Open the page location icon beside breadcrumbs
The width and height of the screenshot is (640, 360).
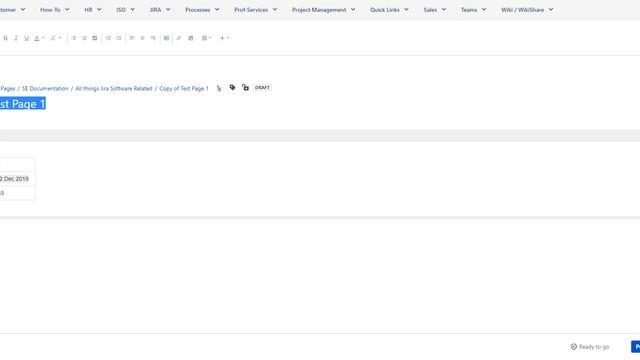pos(219,88)
